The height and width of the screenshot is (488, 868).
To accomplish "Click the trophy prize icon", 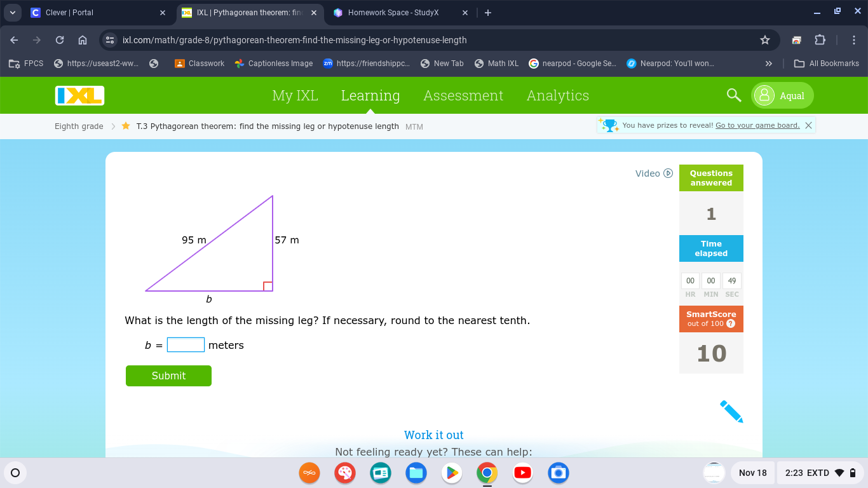I will click(x=609, y=125).
